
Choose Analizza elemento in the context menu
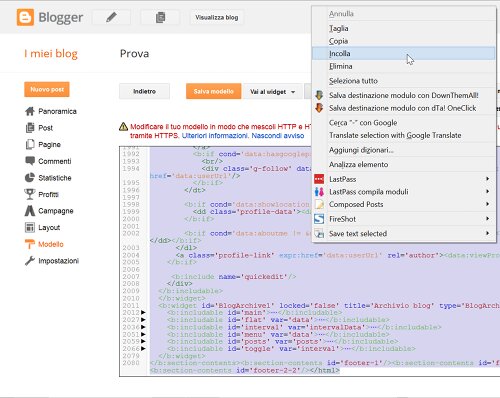[x=403, y=164]
